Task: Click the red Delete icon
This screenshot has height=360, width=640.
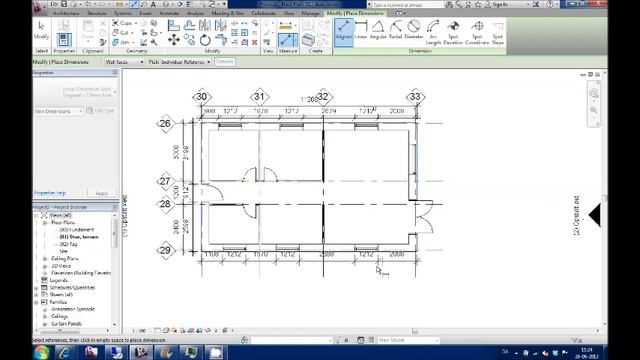Action: [x=255, y=42]
